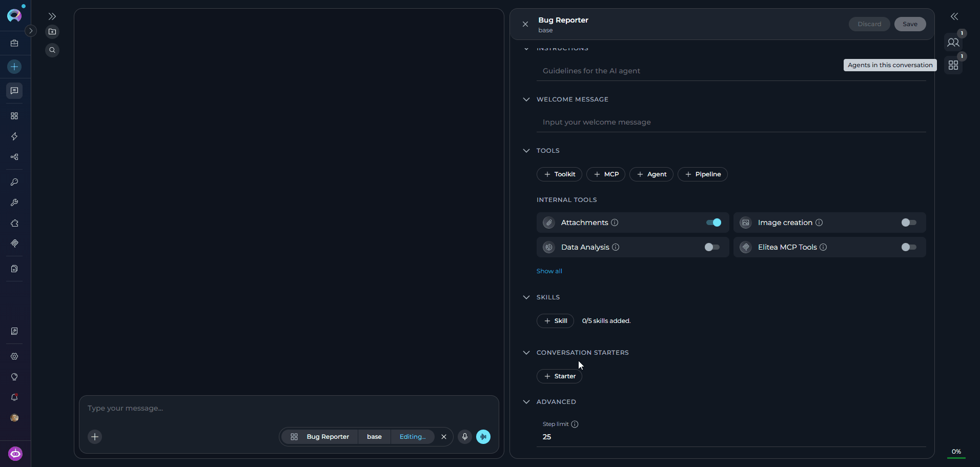This screenshot has width=980, height=467.
Task: Add an Agent to tools
Action: (651, 174)
